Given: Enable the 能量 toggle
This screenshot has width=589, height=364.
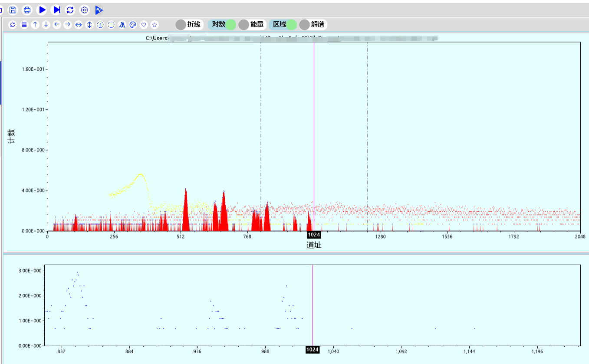Looking at the screenshot, I should click(252, 25).
